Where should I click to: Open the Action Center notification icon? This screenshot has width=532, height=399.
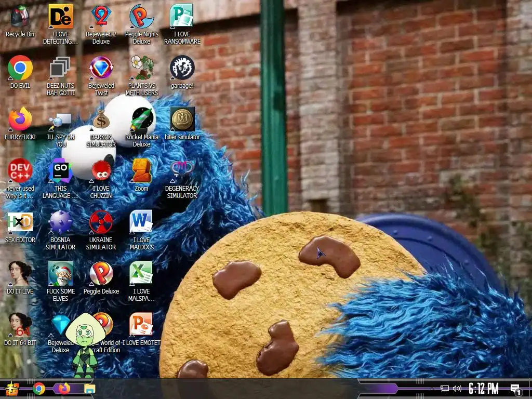pyautogui.click(x=516, y=390)
